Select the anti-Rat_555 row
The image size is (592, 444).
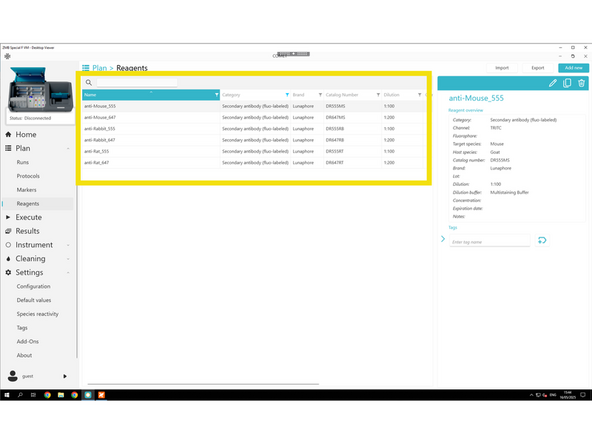(x=254, y=151)
